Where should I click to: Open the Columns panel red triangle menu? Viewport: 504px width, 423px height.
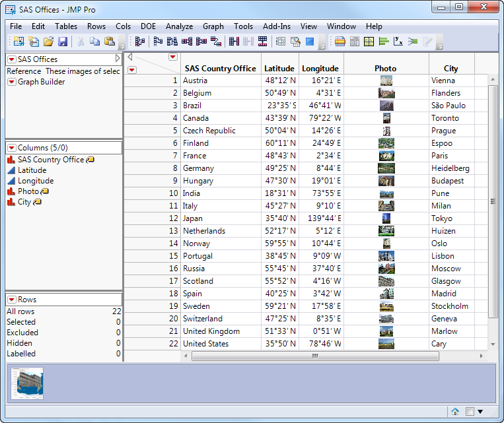point(12,148)
